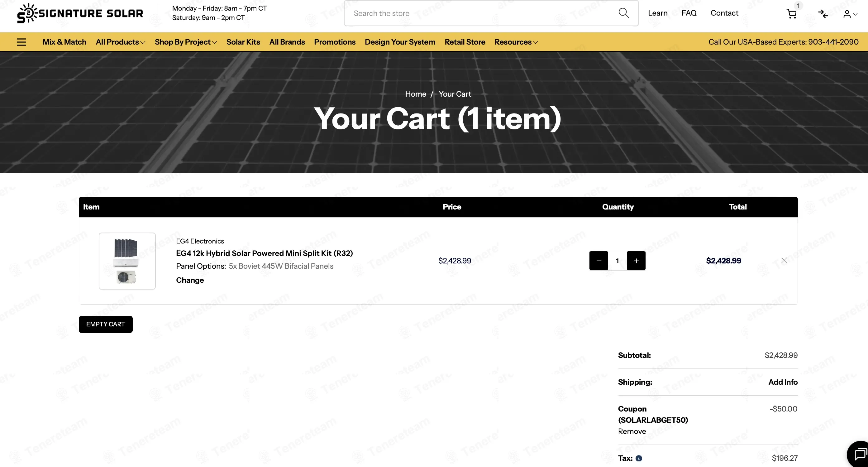Decrease quantity with minus button
This screenshot has height=467, width=868.
(x=599, y=261)
